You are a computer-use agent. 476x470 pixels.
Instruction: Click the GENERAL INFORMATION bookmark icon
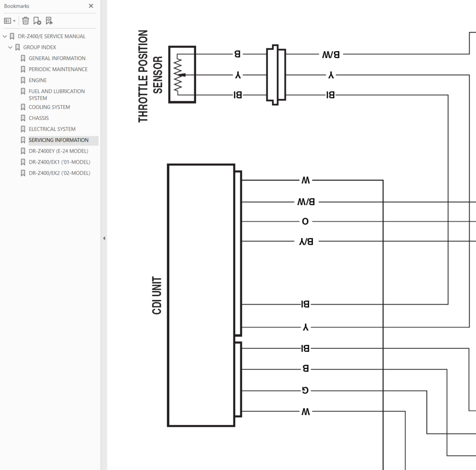[x=23, y=58]
